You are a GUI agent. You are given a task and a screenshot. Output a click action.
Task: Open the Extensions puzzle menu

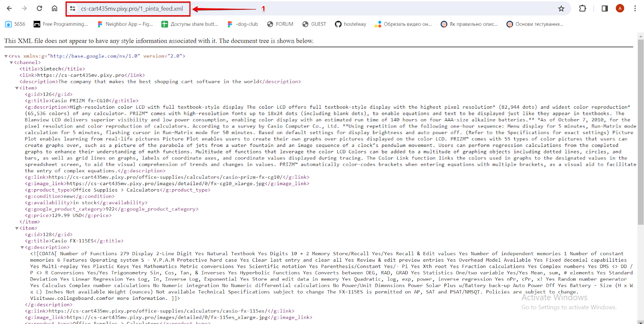coord(582,8)
